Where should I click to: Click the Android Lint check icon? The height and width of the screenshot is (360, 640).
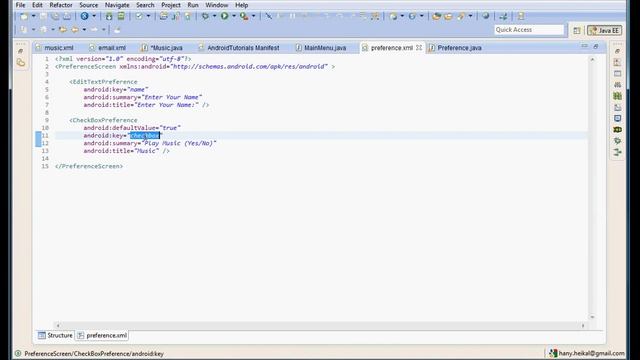(x=139, y=16)
